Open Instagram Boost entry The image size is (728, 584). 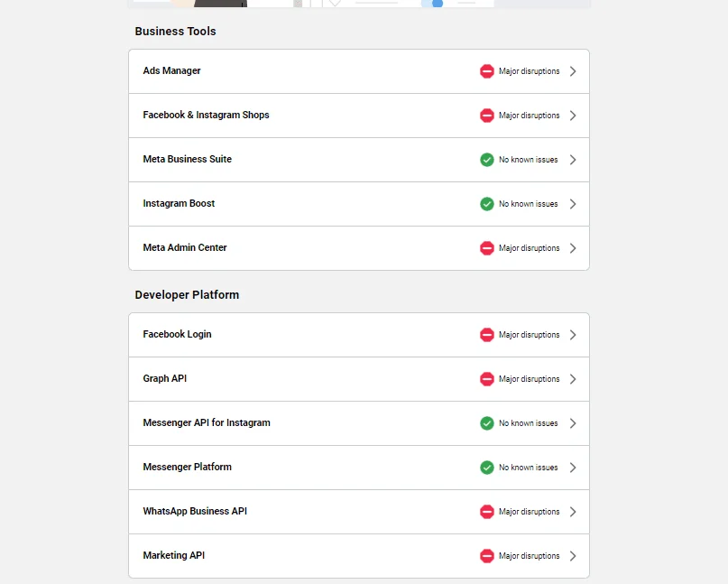click(x=359, y=203)
